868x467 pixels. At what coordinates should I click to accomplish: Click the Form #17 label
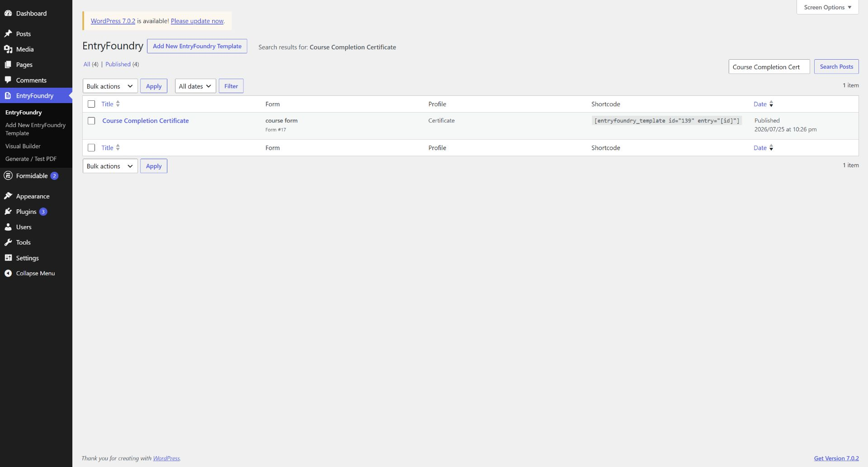click(x=275, y=130)
